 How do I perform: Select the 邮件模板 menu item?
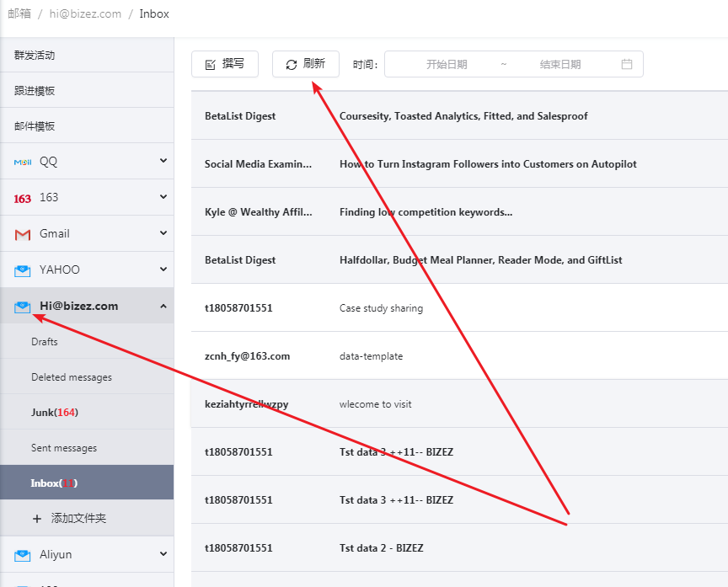click(35, 126)
